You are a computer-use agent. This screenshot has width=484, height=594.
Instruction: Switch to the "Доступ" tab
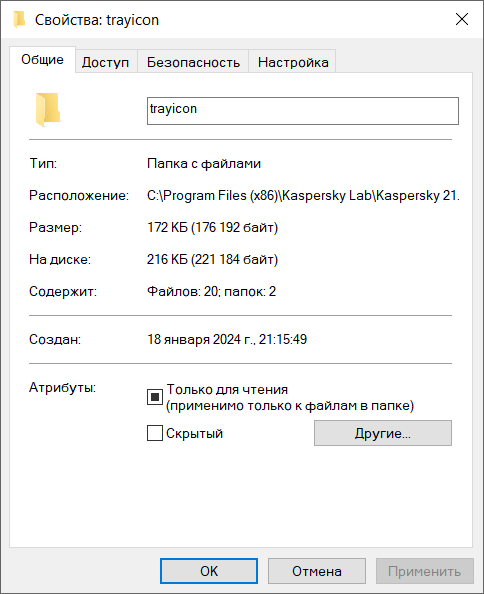106,62
